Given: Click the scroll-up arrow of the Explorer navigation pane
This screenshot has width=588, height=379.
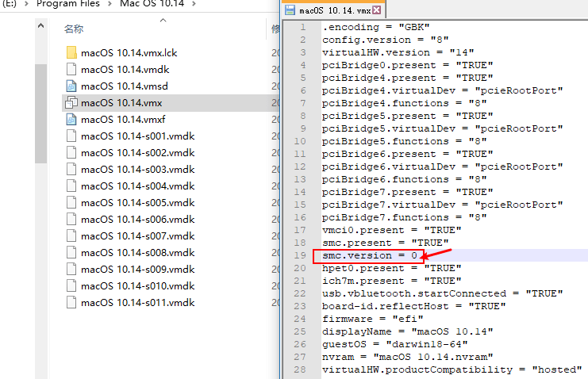Looking at the screenshot, I should click(41, 26).
